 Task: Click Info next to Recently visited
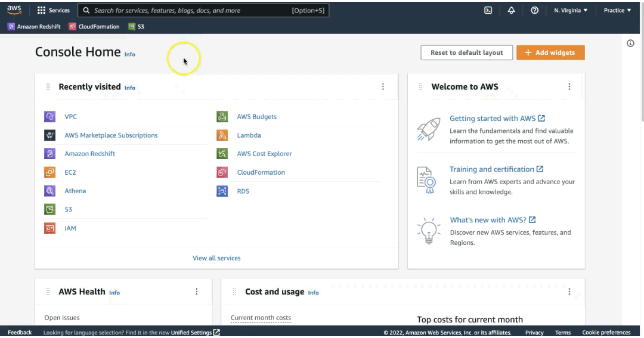pos(130,88)
